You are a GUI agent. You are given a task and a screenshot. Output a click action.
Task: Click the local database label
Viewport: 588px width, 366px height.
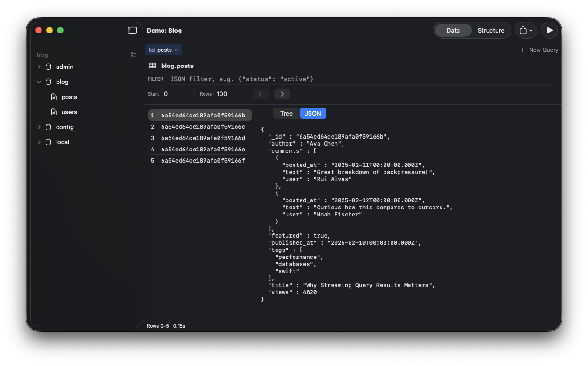point(63,142)
